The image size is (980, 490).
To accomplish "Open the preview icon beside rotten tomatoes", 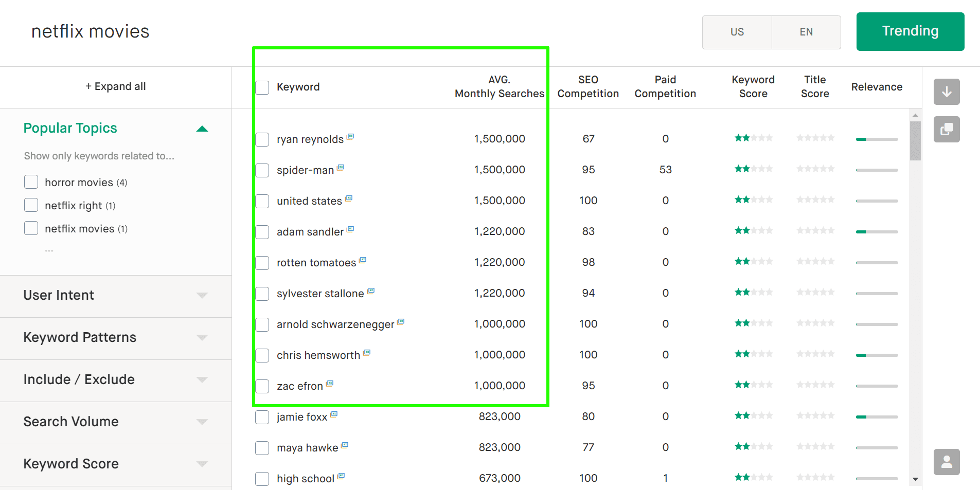I will (363, 259).
